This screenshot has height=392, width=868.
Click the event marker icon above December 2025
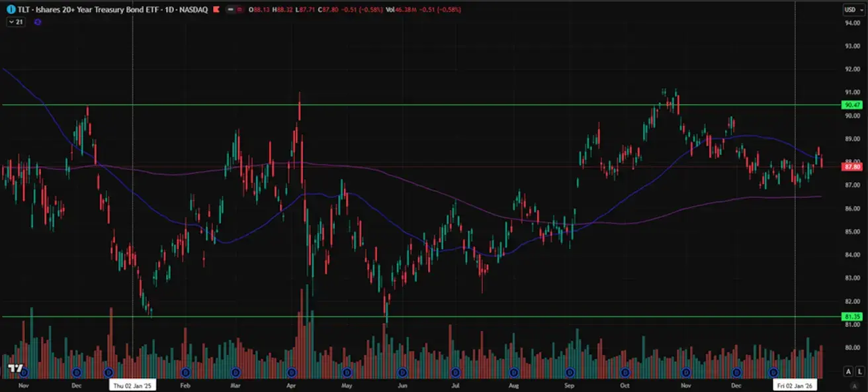pos(736,373)
